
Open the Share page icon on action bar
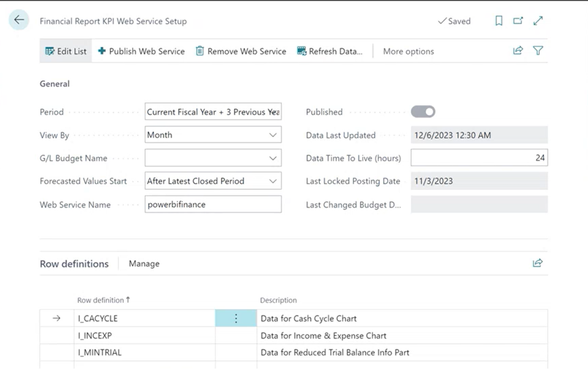coord(517,51)
